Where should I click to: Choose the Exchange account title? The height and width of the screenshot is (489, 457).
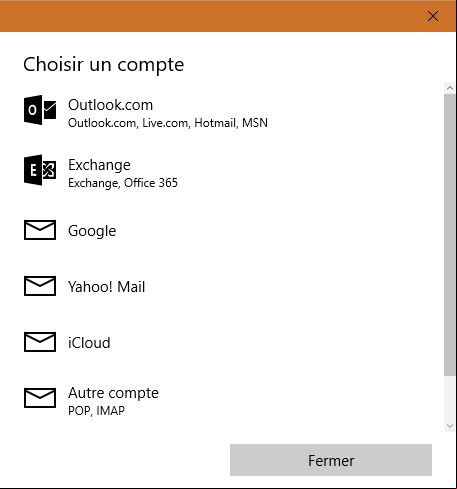point(99,165)
